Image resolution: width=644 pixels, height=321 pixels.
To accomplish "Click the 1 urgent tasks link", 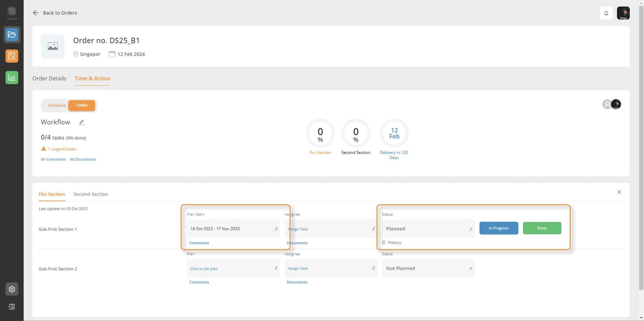I will tap(62, 149).
